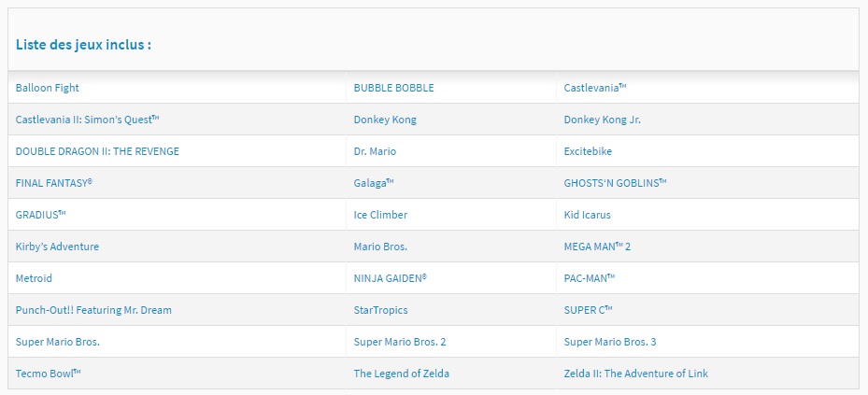Select Castlevania in the games list
Screen dimensions: 868x395
[x=595, y=88]
